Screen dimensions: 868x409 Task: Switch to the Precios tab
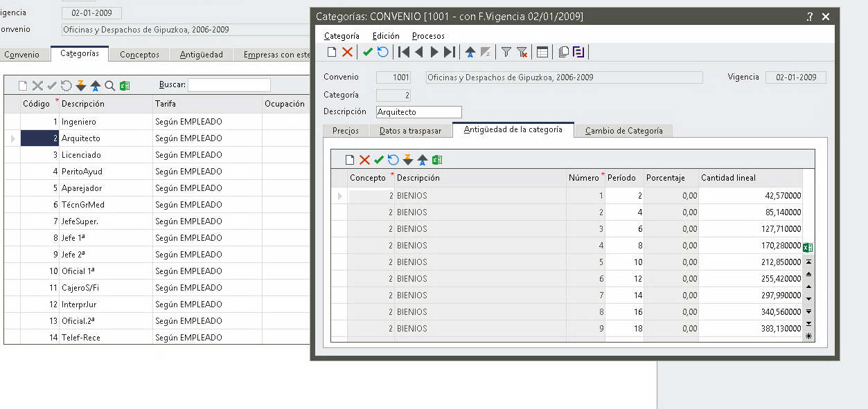[346, 130]
